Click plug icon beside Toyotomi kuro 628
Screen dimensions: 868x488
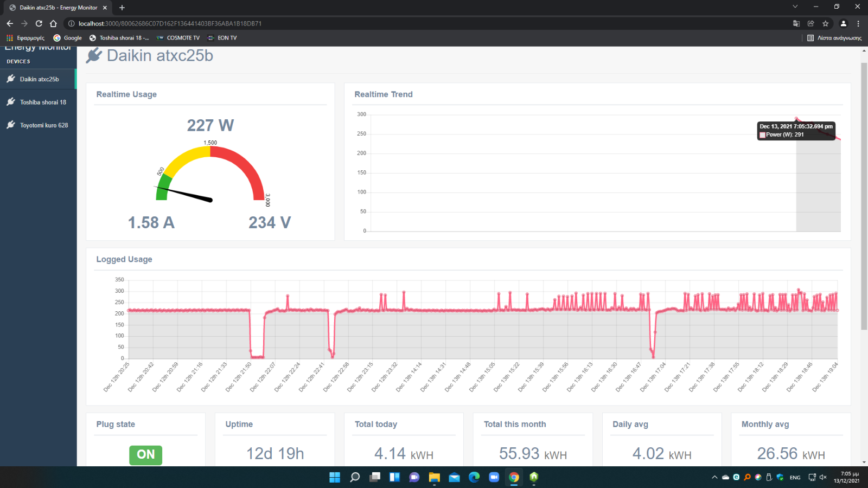pos(11,125)
